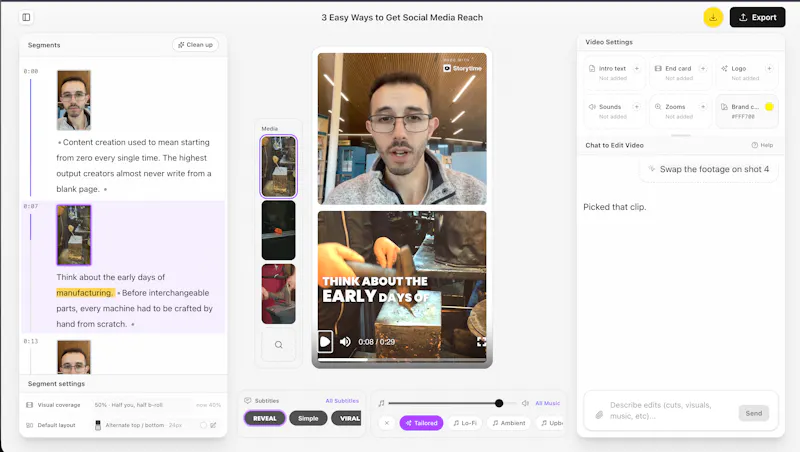Toggle the sidebar panel icon
The height and width of the screenshot is (452, 800).
coord(26,17)
